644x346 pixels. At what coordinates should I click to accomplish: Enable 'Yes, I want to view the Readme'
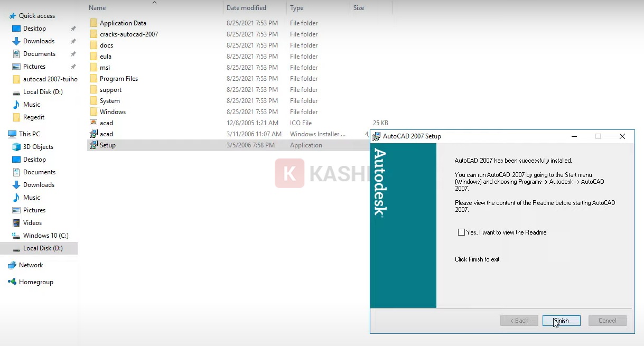click(462, 232)
